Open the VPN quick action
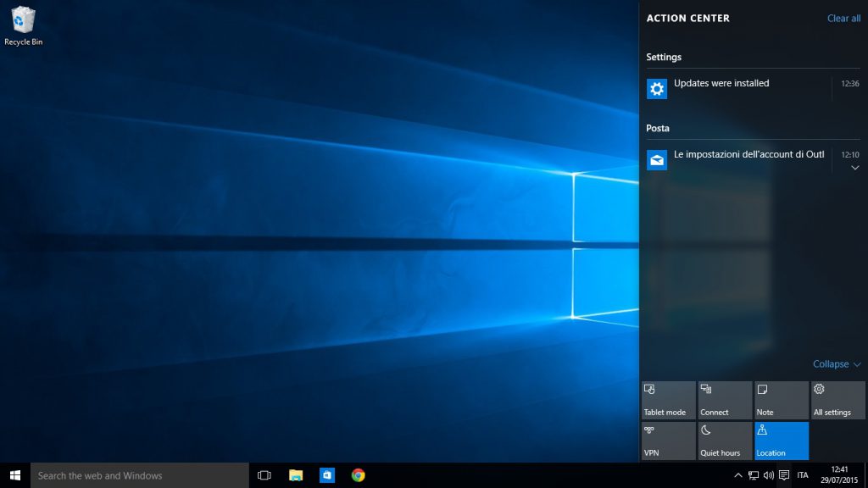 668,441
